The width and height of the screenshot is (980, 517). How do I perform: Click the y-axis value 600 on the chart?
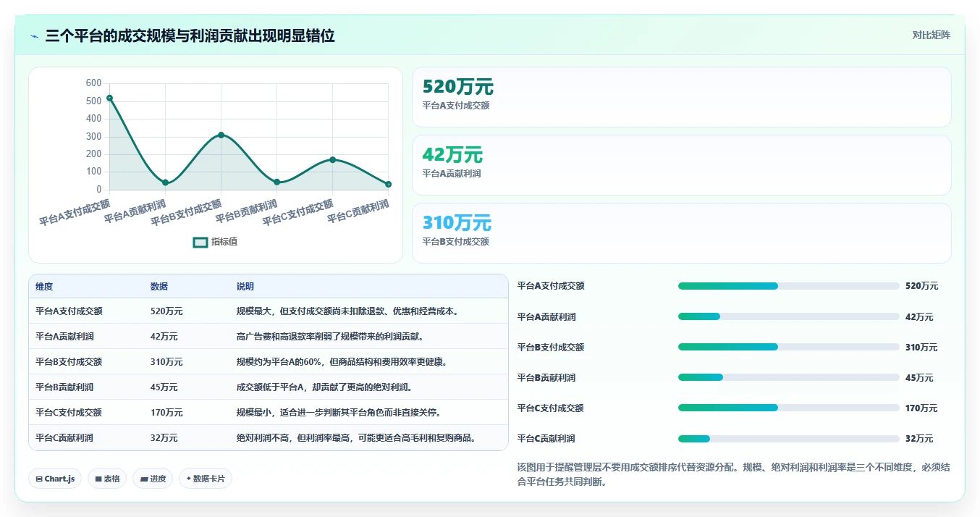click(93, 83)
